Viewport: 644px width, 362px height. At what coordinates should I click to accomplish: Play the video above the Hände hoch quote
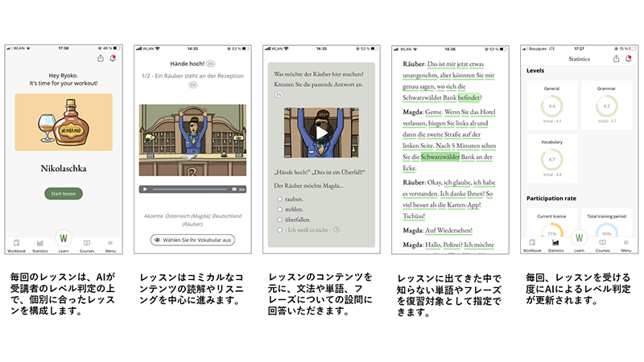click(x=321, y=132)
